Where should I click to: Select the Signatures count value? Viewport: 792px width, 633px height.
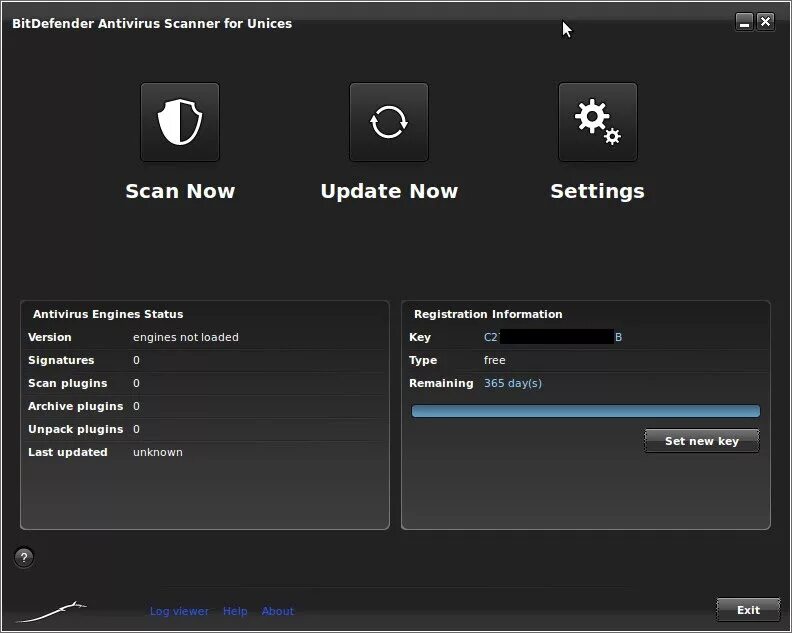click(x=136, y=360)
